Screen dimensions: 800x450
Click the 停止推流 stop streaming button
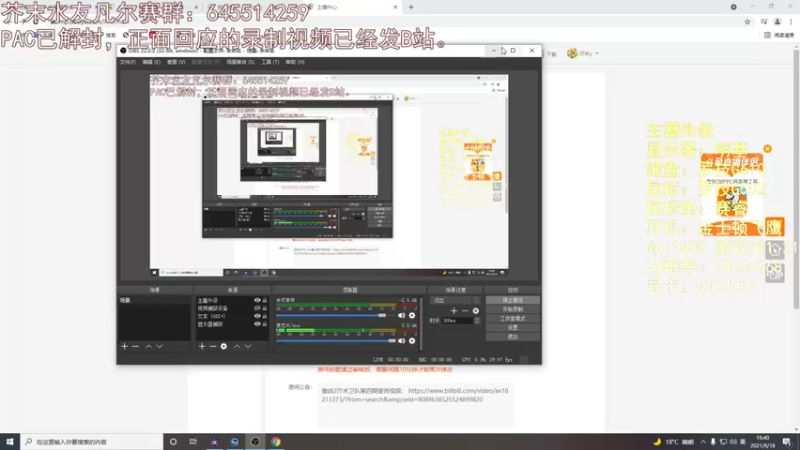pyautogui.click(x=512, y=301)
